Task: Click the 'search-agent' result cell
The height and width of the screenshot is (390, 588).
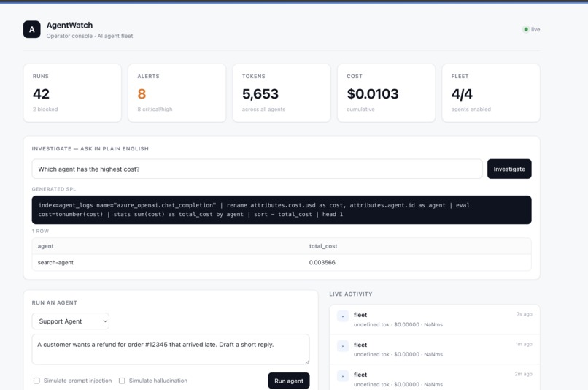Action: click(55, 262)
